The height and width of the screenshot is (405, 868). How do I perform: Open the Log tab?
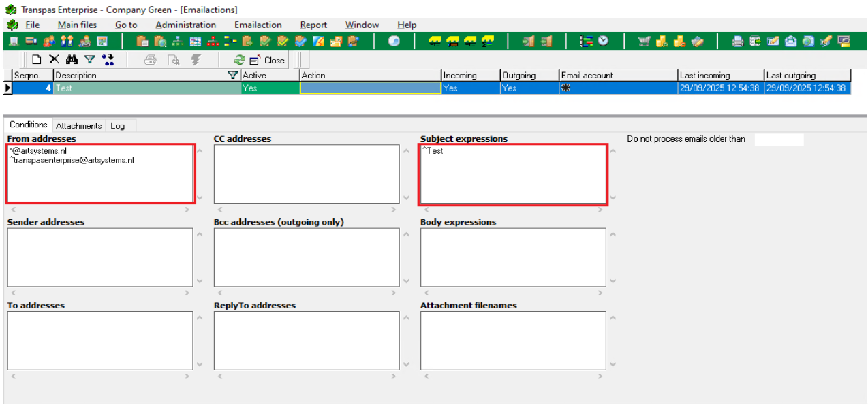[x=117, y=126]
